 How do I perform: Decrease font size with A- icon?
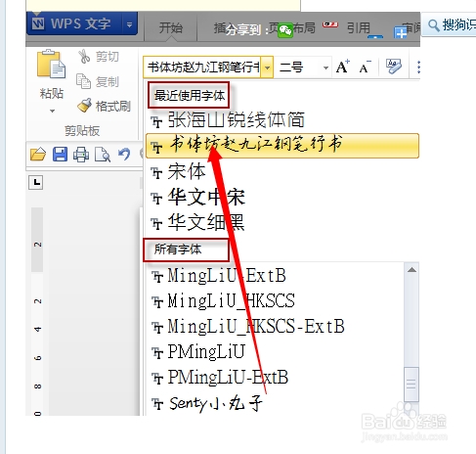pyautogui.click(x=366, y=67)
